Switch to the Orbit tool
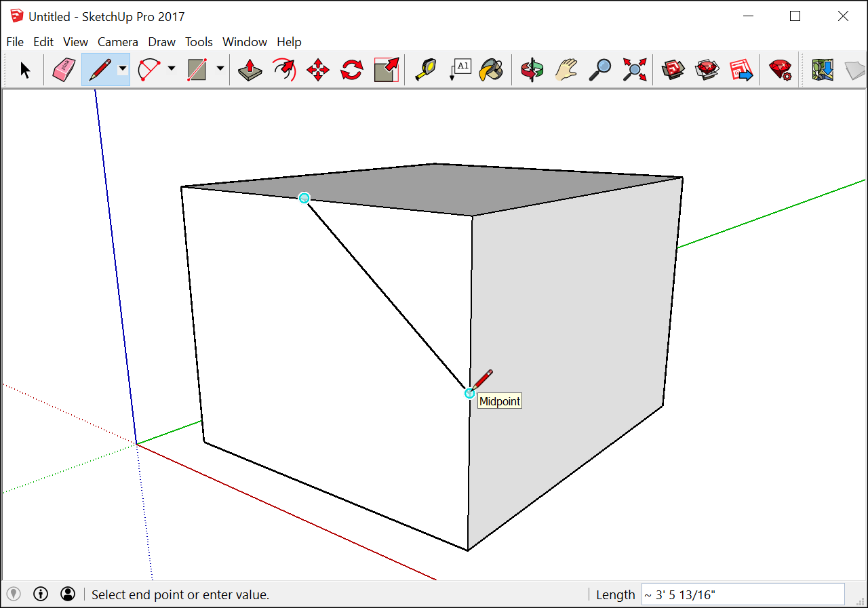Viewport: 868px width, 608px height. [532, 69]
